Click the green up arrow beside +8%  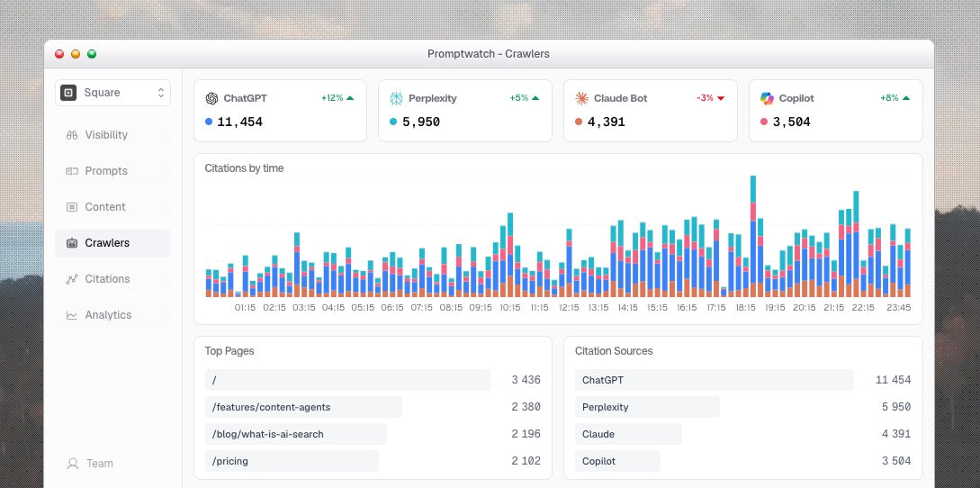pos(906,97)
